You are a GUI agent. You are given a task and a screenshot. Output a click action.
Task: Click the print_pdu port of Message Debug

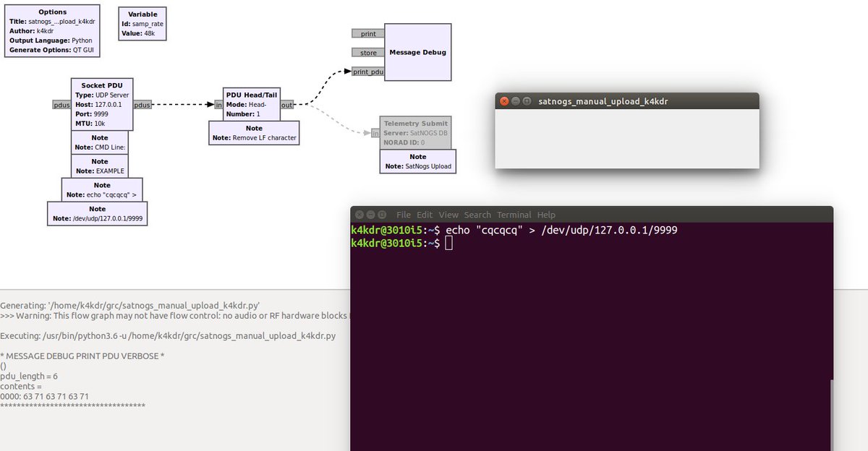tap(368, 72)
